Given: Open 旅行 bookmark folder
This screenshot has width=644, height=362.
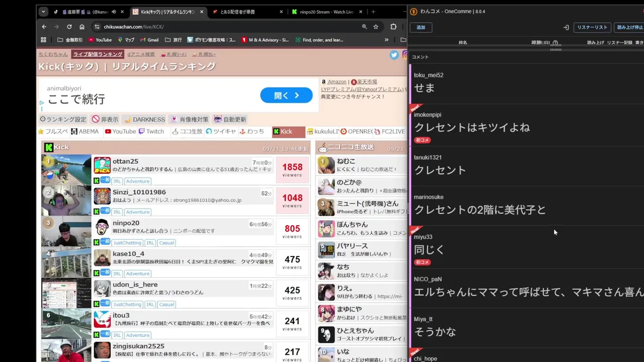Looking at the screenshot, I should pos(174,40).
